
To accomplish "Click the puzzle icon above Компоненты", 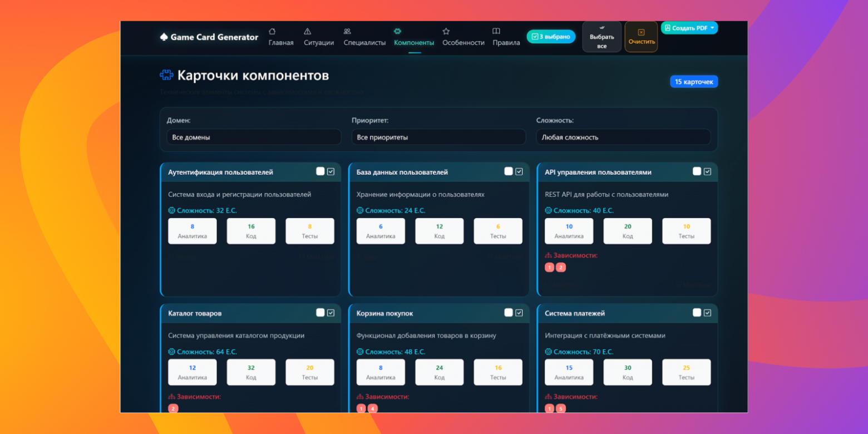I will 398,32.
